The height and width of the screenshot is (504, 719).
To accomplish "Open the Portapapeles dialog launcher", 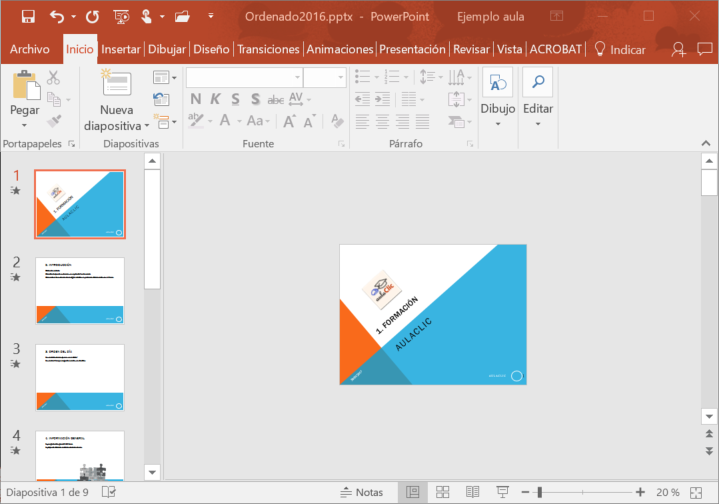I will (x=72, y=144).
